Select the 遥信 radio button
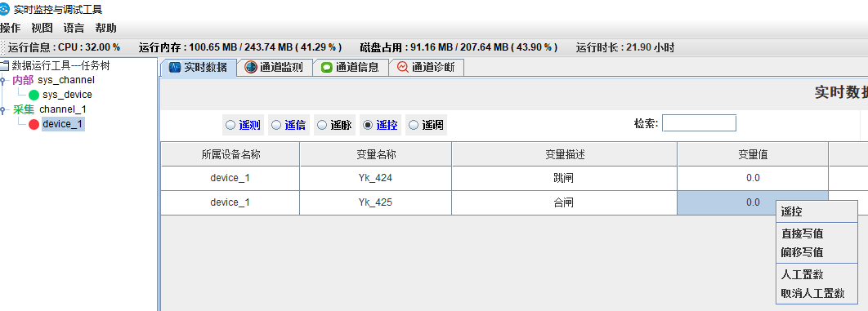 [x=276, y=126]
